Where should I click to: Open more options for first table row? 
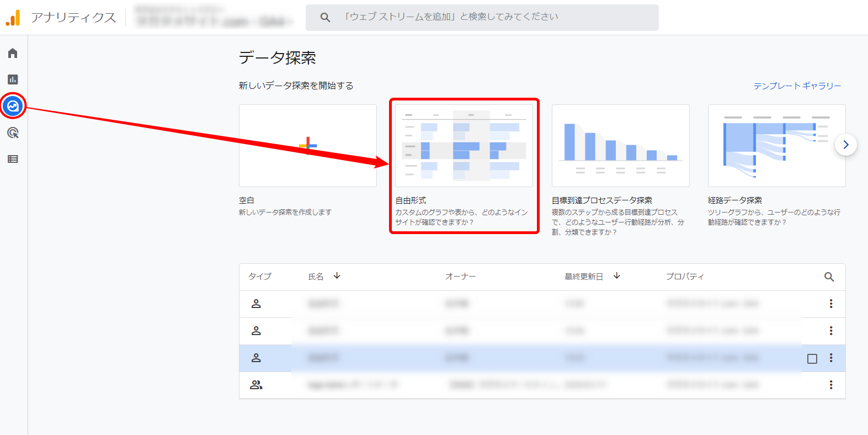click(831, 304)
